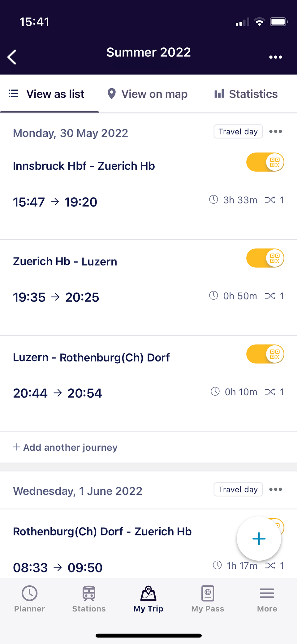Image resolution: width=297 pixels, height=644 pixels.
Task: Toggle the Zuerich Hb - Luzern journey switch
Action: (x=265, y=258)
